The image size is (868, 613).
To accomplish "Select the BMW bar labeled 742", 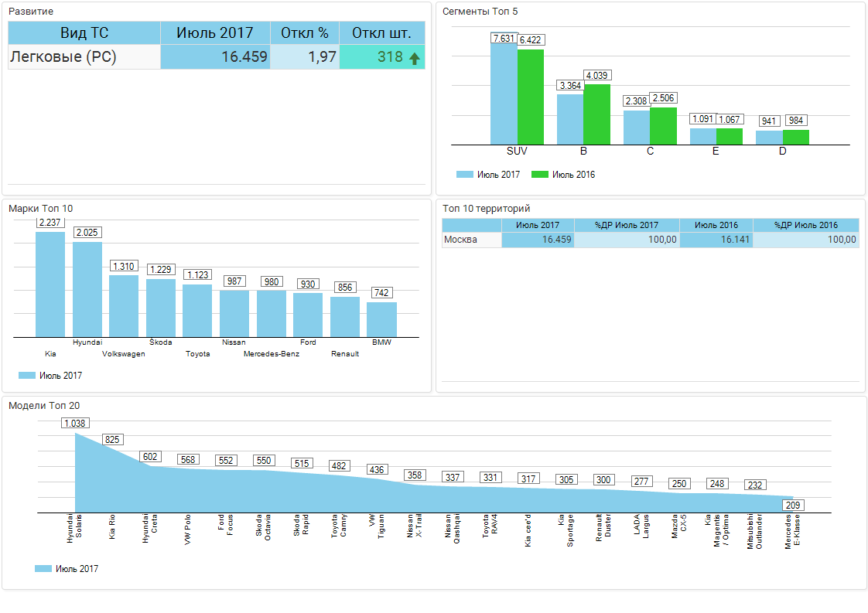I will pyautogui.click(x=381, y=319).
